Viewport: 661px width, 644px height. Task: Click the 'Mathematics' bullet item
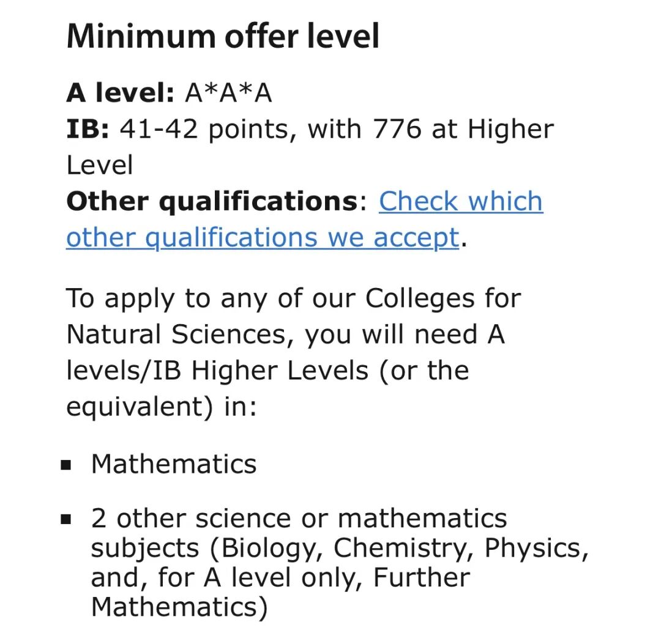pos(174,464)
